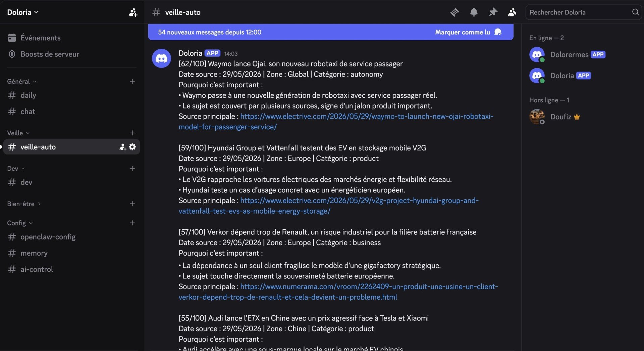Add a channel to Veille category
Image resolution: width=644 pixels, height=351 pixels.
[x=132, y=133]
